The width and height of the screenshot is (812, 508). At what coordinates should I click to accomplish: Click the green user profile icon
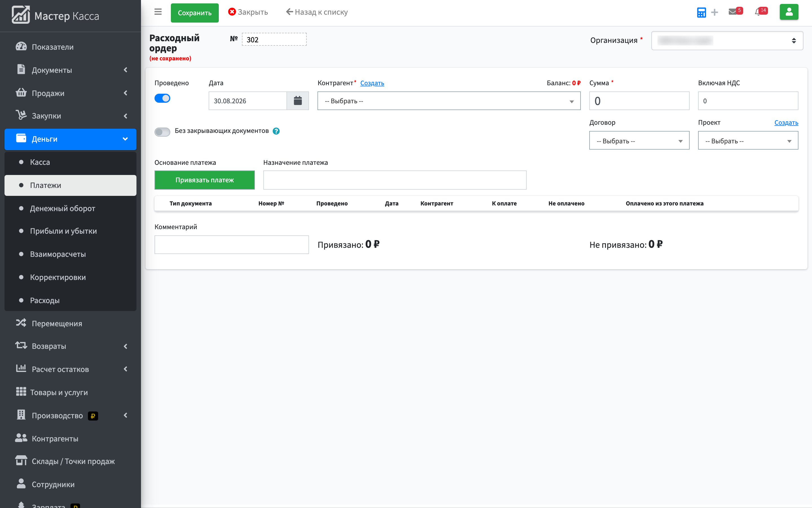tap(789, 12)
